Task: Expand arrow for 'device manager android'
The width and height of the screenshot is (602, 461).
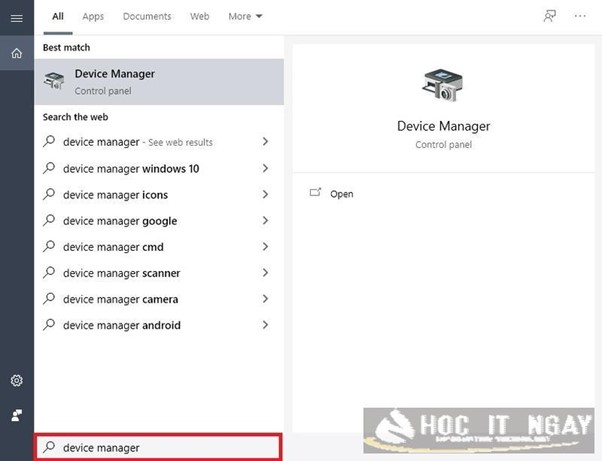Action: [265, 325]
